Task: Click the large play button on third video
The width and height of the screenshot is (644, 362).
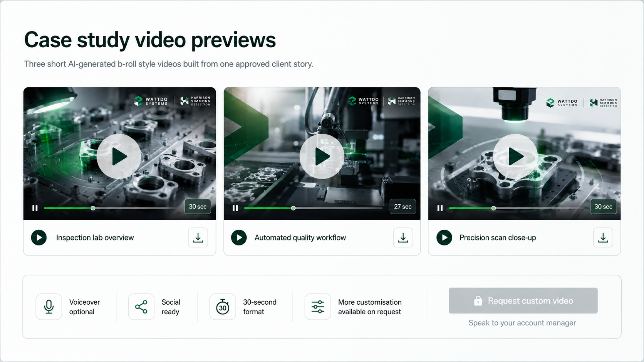Action: coord(515,157)
